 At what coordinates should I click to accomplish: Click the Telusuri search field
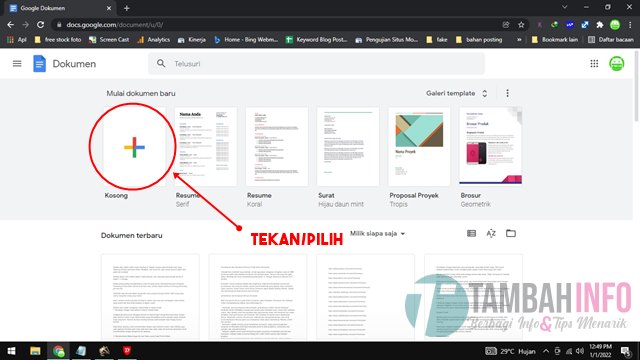[x=316, y=64]
